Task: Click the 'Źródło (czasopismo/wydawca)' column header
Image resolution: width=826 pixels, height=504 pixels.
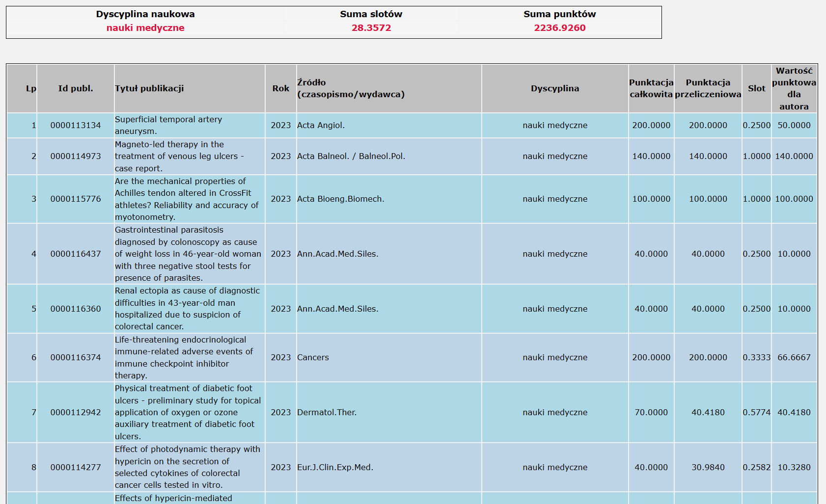Action: [351, 88]
